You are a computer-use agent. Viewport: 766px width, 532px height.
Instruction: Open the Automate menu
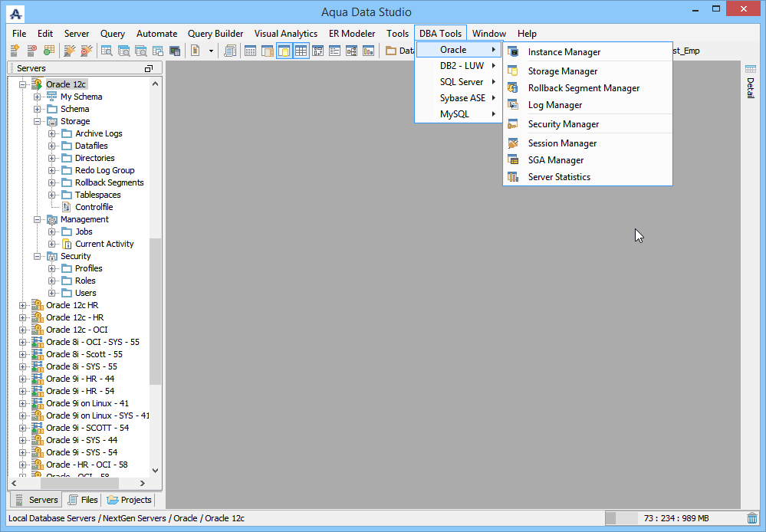[157, 33]
